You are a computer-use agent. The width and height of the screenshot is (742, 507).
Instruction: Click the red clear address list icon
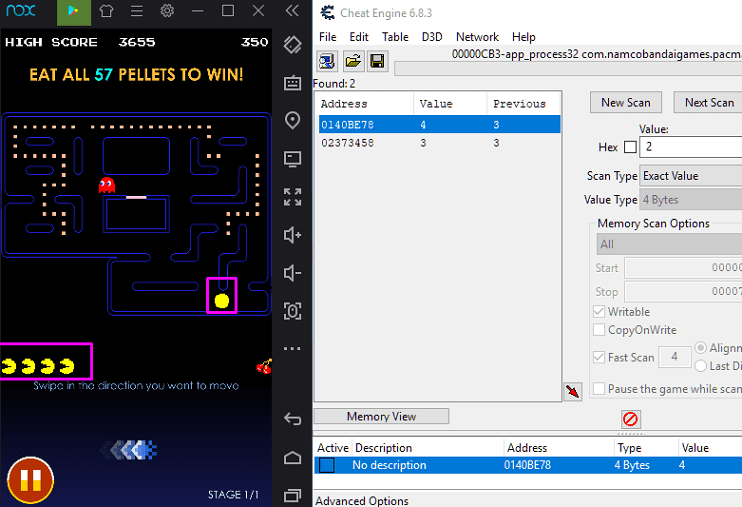tap(631, 419)
